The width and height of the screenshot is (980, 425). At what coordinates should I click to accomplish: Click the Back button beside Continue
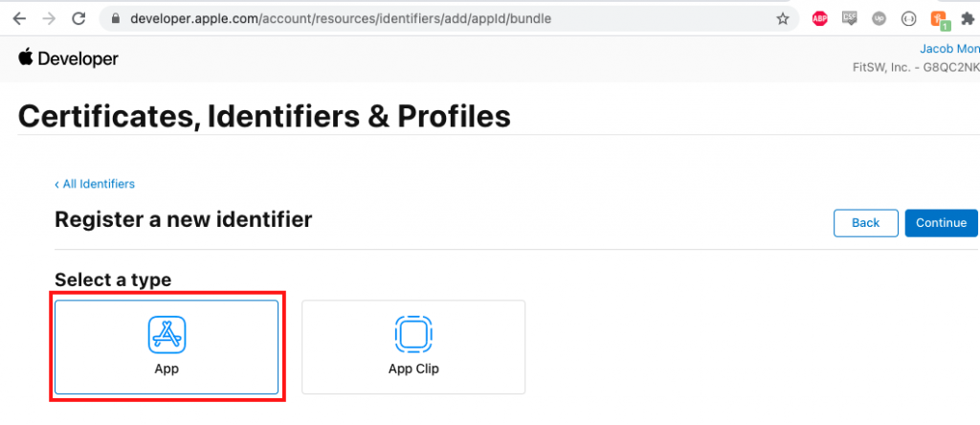[x=865, y=223]
